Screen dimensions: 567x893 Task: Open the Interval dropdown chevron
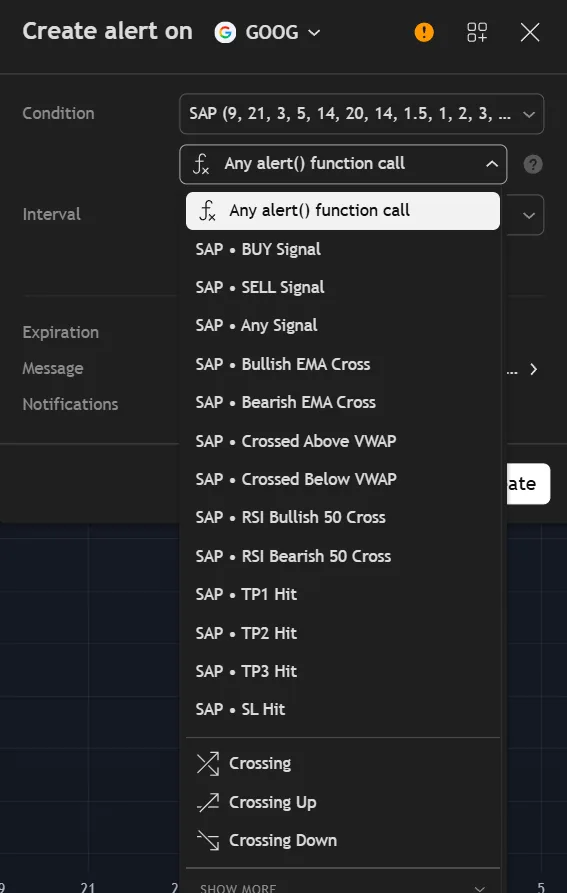[x=529, y=215]
